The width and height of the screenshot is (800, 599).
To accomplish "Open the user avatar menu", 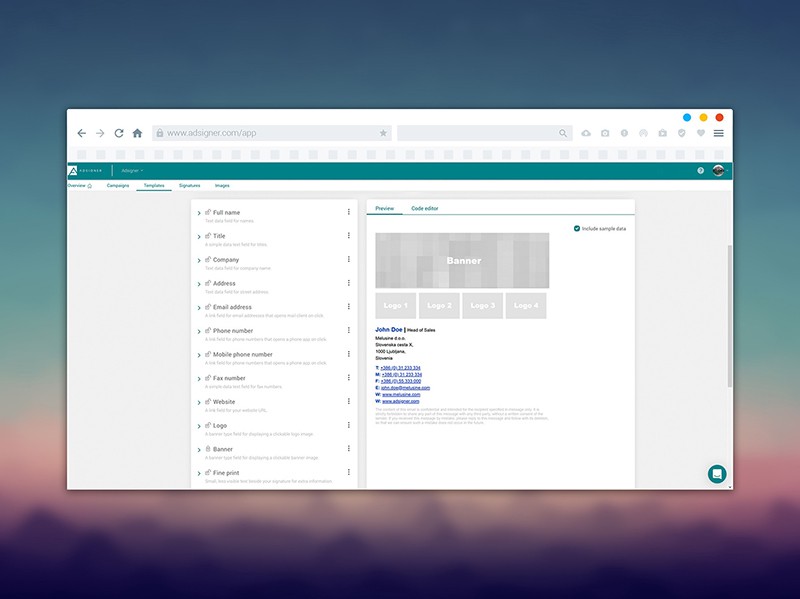I will 718,171.
